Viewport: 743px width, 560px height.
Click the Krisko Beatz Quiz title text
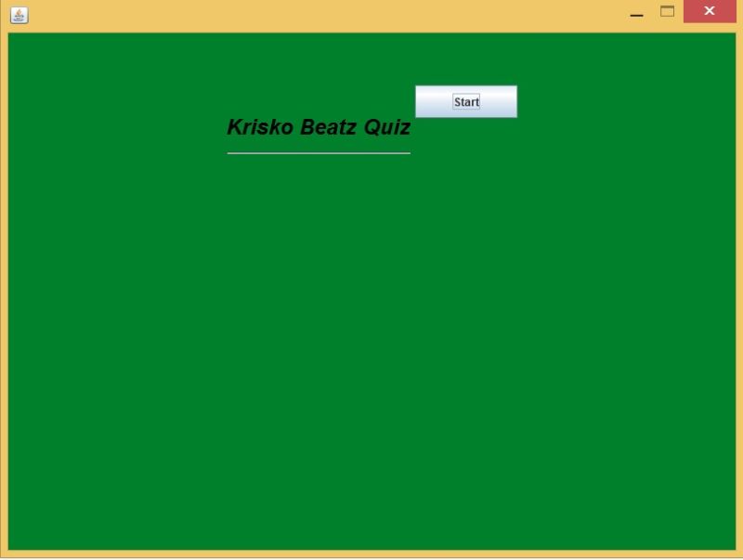click(x=319, y=127)
